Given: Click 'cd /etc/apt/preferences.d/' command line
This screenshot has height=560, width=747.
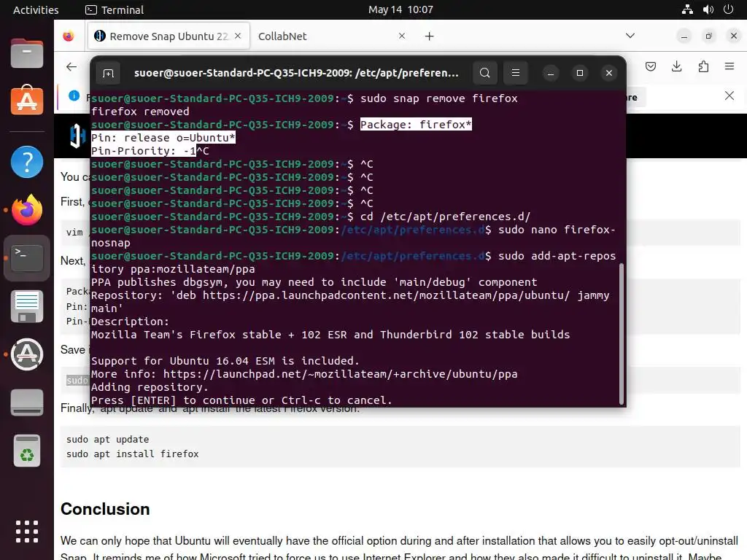Looking at the screenshot, I should pos(445,217).
